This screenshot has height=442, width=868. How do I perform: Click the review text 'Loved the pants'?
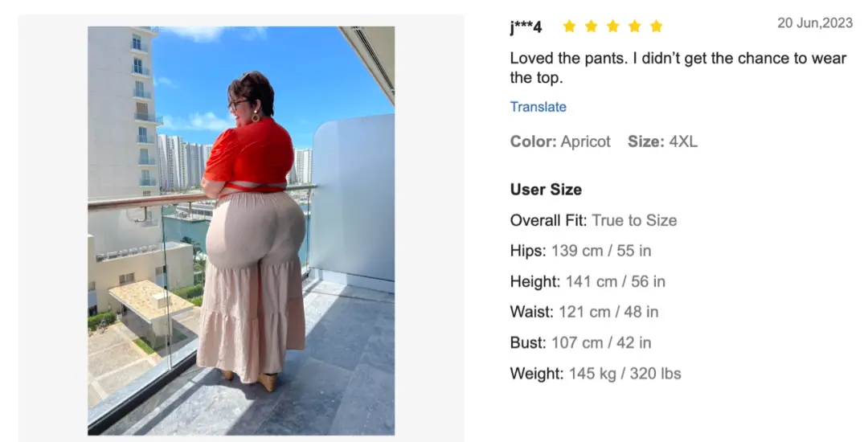coord(569,58)
